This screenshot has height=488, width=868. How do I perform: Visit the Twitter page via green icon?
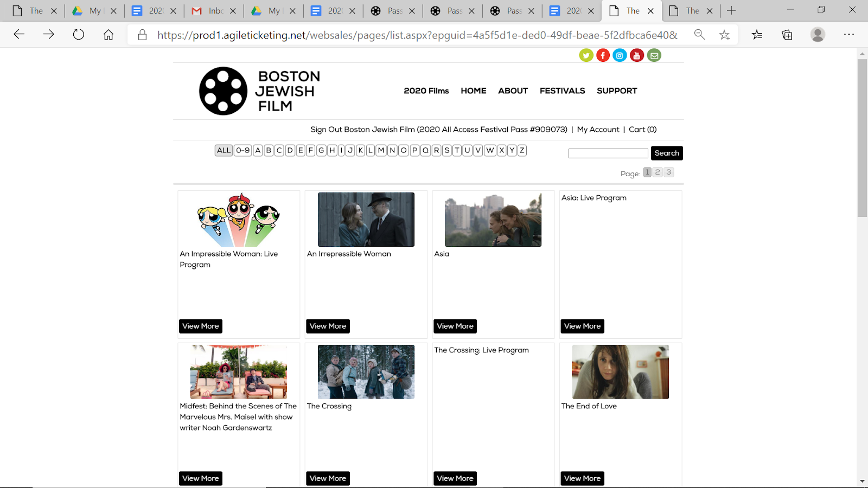pyautogui.click(x=586, y=55)
